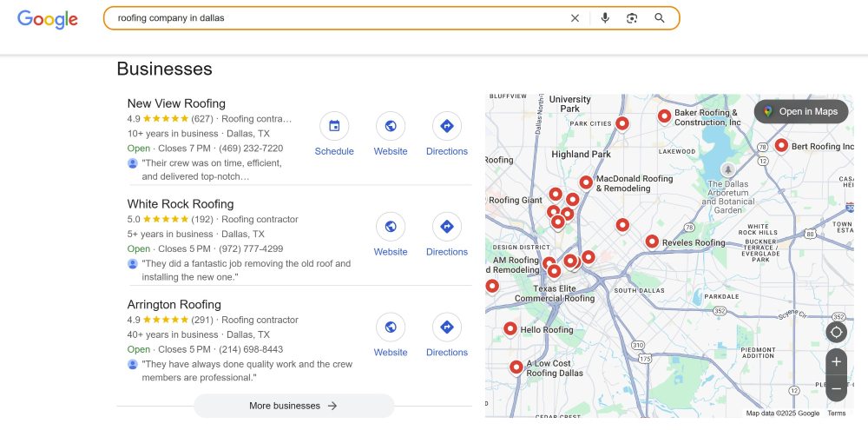868x430 pixels.
Task: Select A Low Cost Roofing Dallas pin
Action: pyautogui.click(x=516, y=367)
